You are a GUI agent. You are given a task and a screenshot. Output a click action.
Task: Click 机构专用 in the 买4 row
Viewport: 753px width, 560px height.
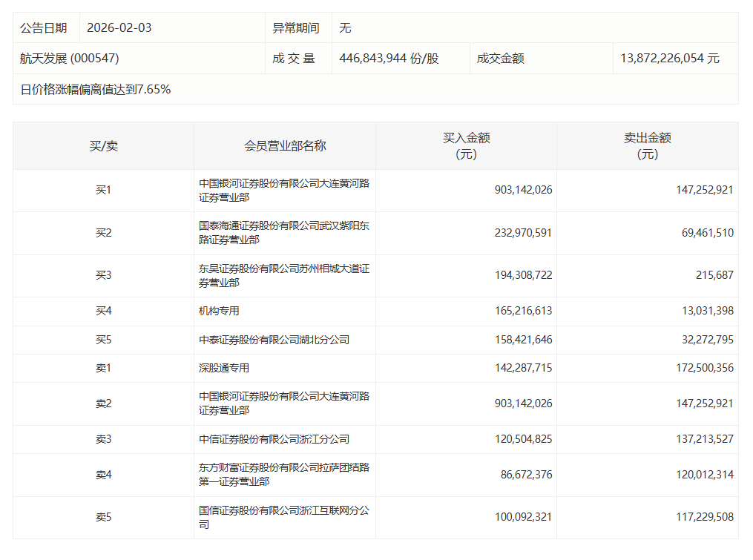pyautogui.click(x=220, y=312)
